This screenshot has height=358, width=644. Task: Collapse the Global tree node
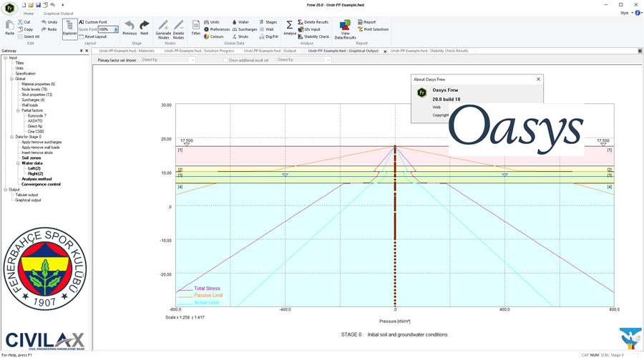click(11, 79)
